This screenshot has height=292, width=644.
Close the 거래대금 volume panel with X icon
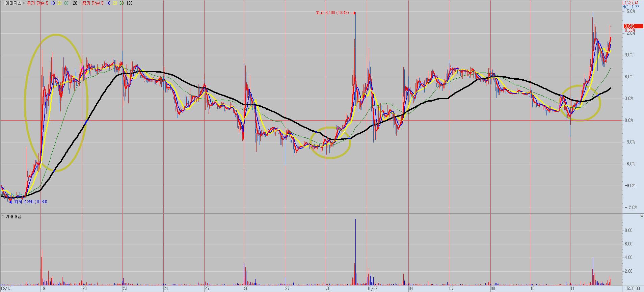(642, 216)
